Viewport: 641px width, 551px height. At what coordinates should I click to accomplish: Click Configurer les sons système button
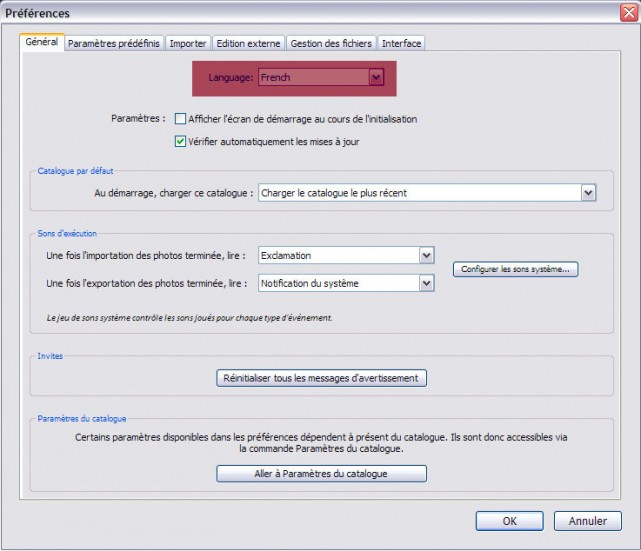click(515, 269)
